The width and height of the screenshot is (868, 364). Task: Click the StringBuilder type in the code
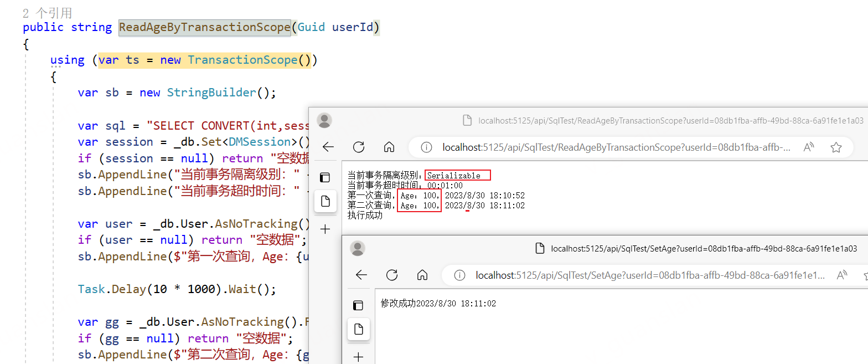[x=211, y=93]
